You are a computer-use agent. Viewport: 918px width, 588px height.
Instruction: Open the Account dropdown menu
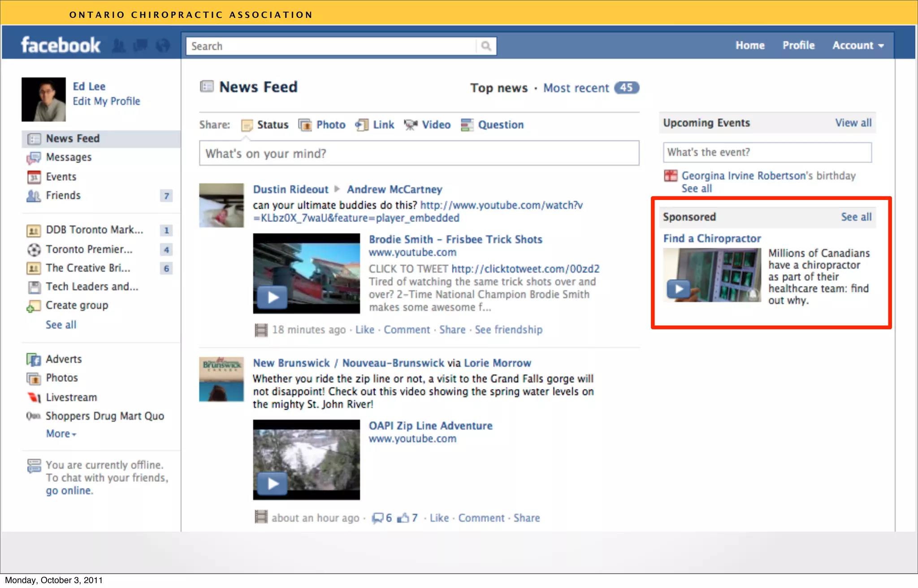(x=857, y=45)
